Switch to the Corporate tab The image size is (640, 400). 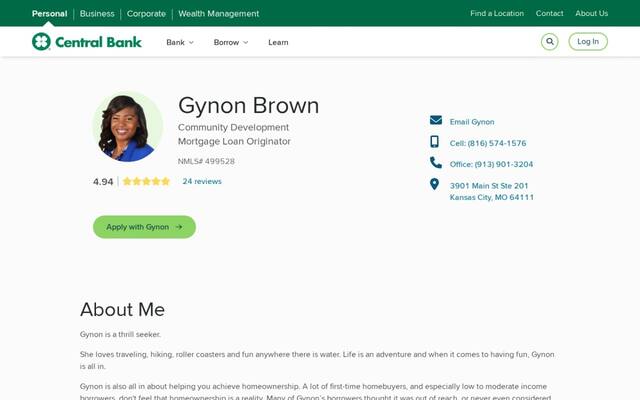click(x=146, y=13)
